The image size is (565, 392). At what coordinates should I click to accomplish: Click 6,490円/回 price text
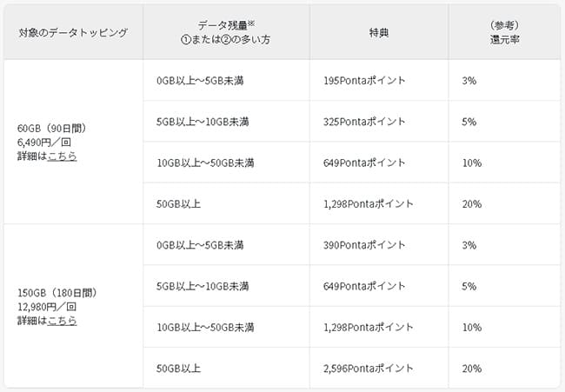[x=47, y=143]
